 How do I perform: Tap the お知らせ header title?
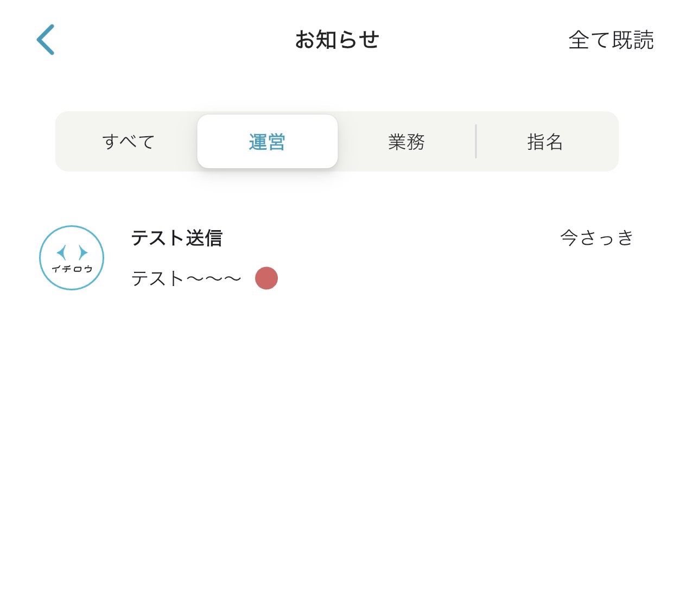pyautogui.click(x=337, y=40)
